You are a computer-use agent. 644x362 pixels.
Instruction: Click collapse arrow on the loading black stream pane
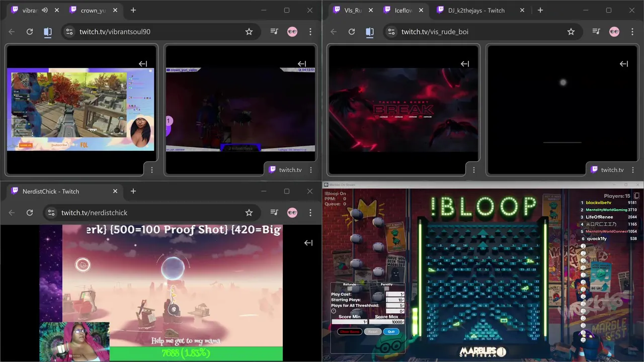(624, 64)
